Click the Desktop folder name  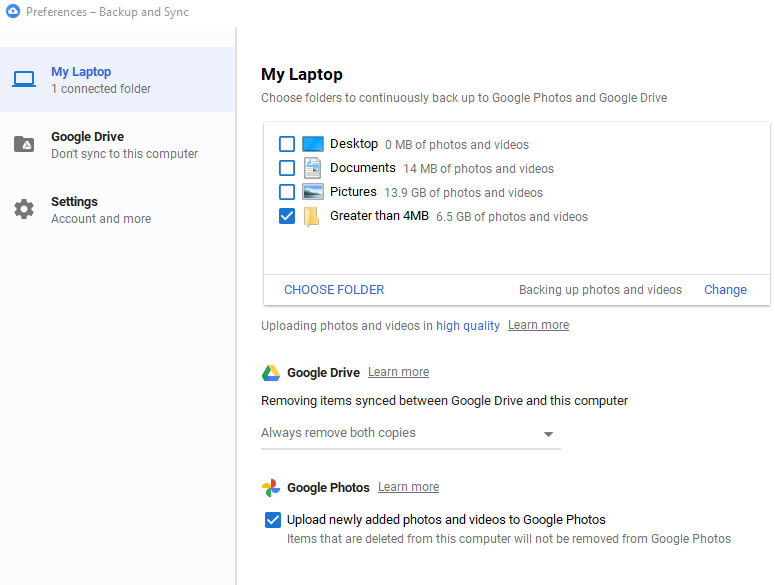pyautogui.click(x=354, y=144)
